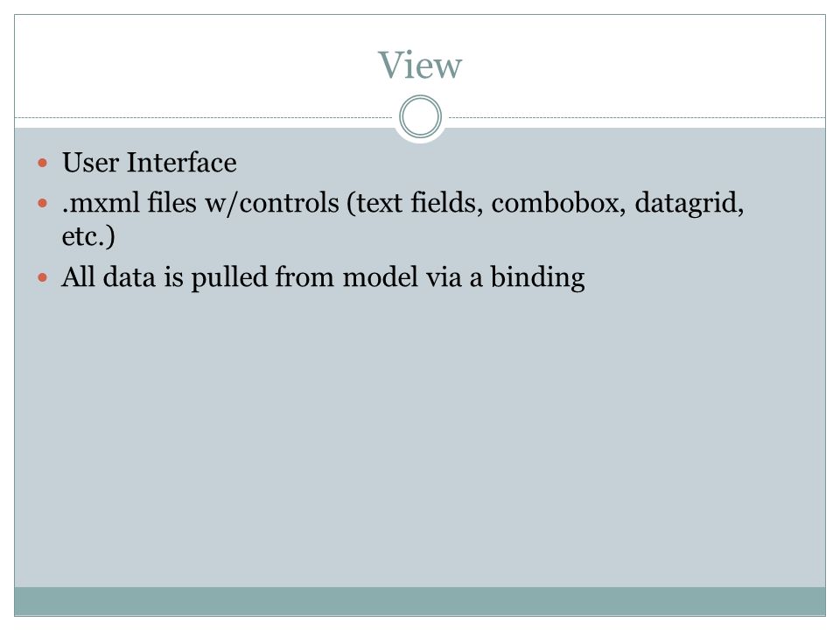Click the orange bullet beside User Interface
840x630 pixels.
click(x=43, y=163)
